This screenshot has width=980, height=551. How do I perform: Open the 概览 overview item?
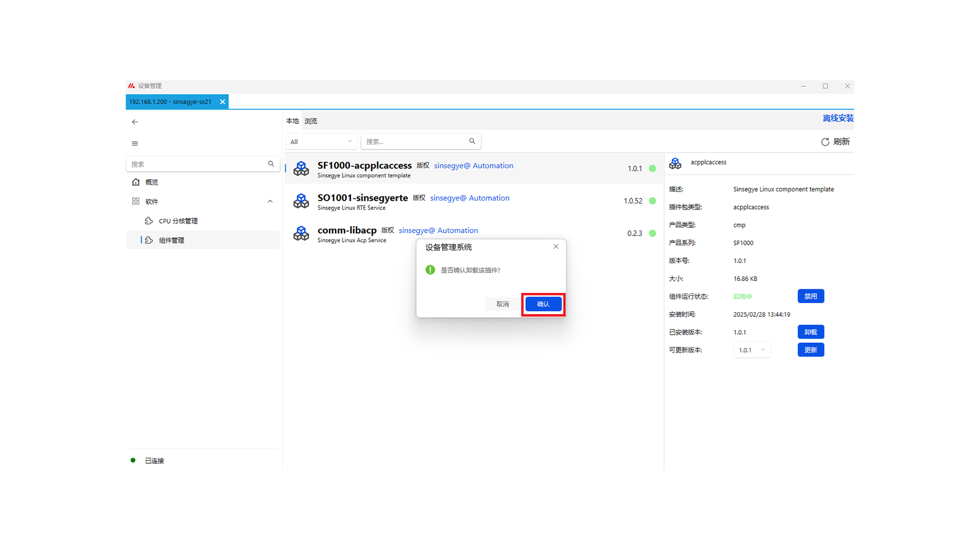(203, 182)
